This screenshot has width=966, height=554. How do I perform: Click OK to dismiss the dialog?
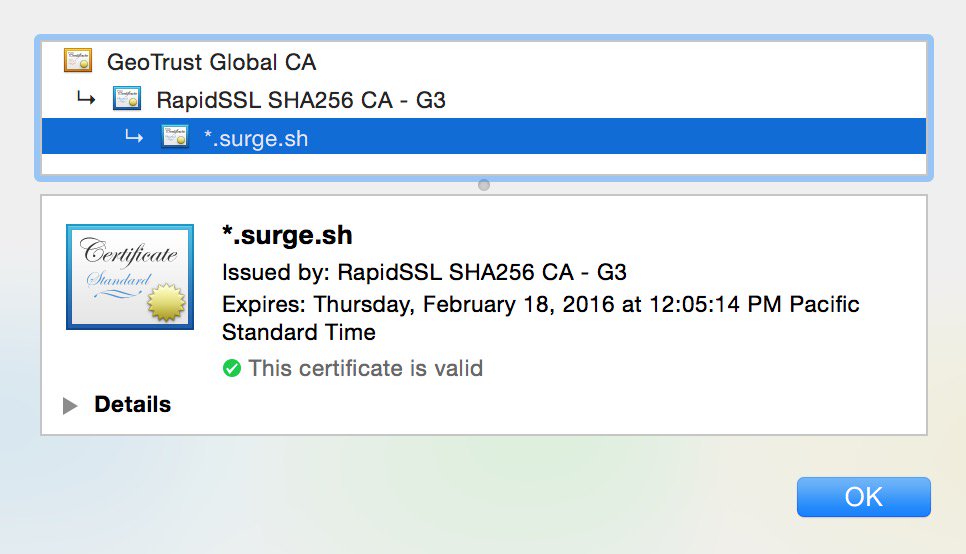(x=864, y=497)
